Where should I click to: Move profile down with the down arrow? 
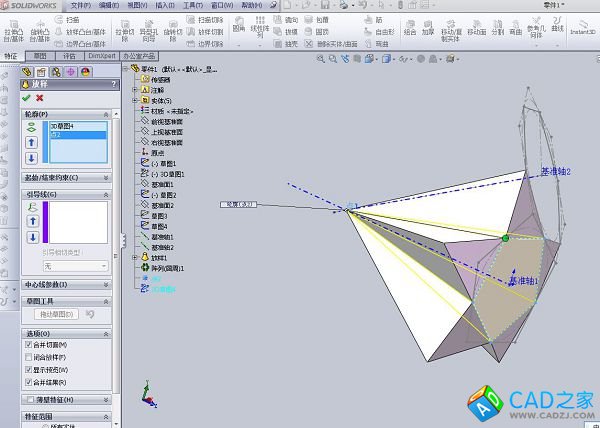31,158
